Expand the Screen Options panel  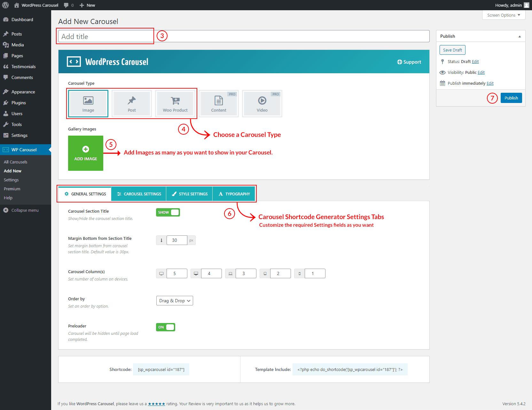[504, 15]
